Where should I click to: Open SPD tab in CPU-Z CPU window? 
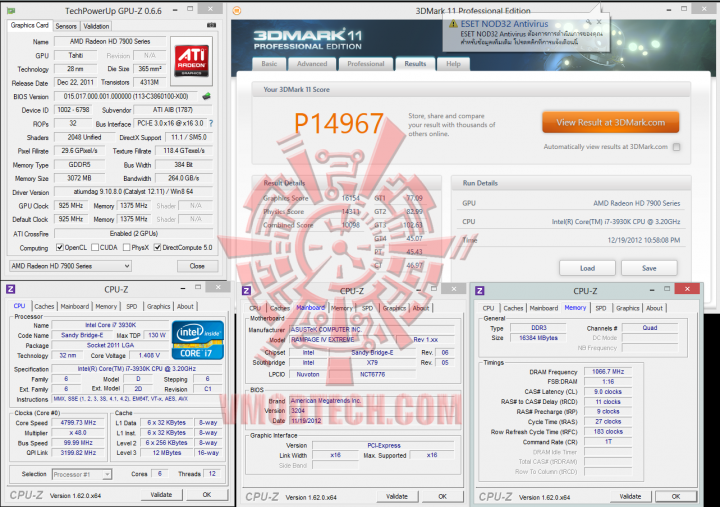pos(132,306)
